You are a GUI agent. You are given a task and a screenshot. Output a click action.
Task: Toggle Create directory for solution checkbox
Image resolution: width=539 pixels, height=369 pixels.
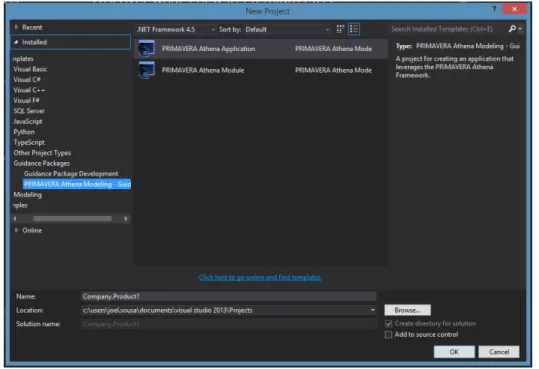coord(388,324)
